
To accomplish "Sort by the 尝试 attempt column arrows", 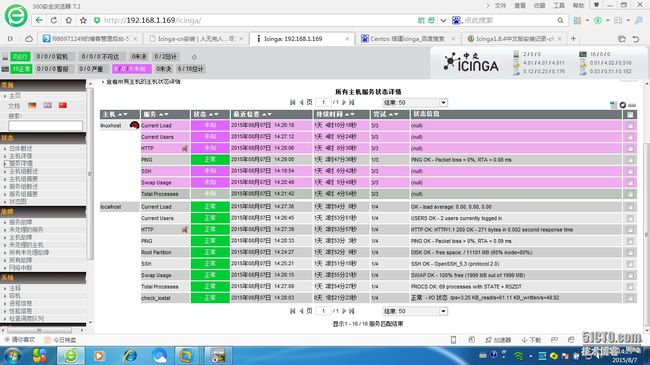I will [393, 114].
